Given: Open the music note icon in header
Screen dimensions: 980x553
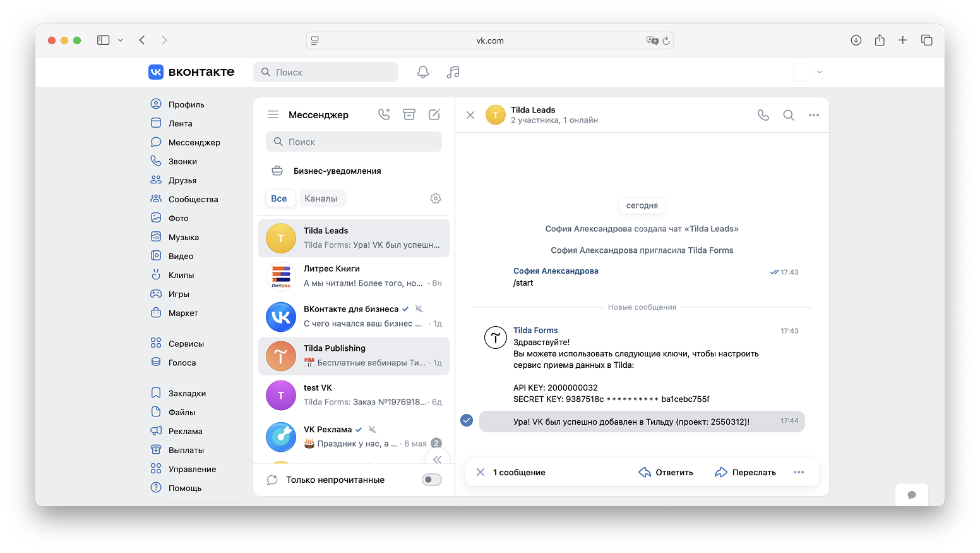Looking at the screenshot, I should (453, 72).
